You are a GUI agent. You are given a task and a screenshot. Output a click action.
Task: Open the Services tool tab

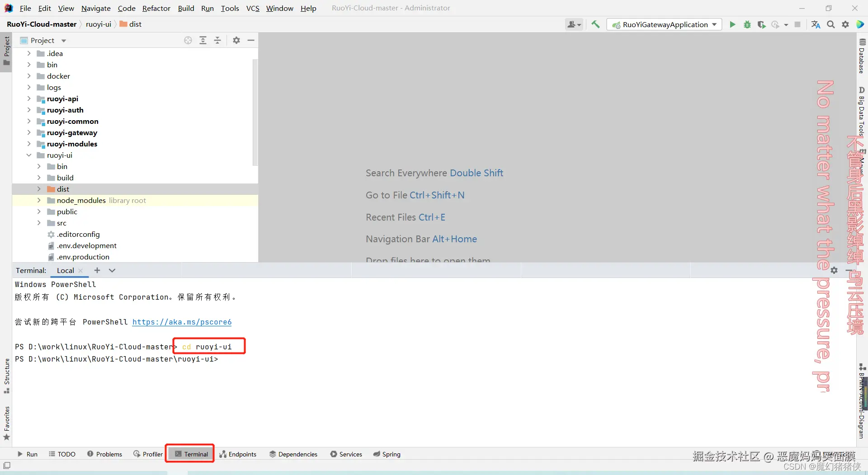[346, 454]
